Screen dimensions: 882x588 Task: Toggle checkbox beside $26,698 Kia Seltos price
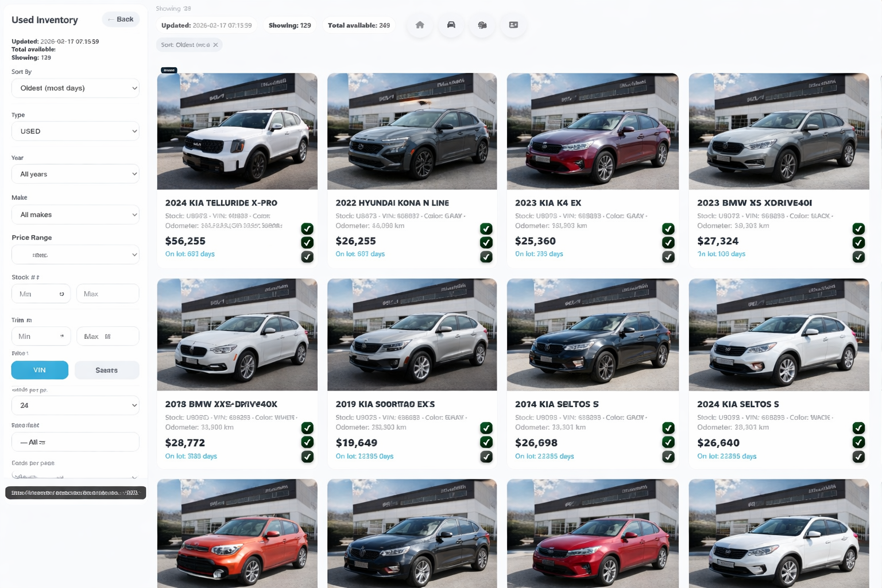tap(668, 442)
